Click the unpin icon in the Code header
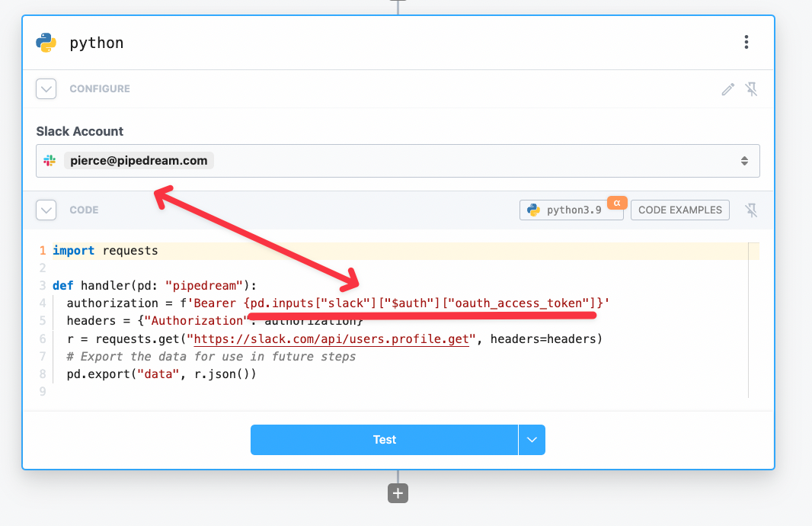812x526 pixels. coord(751,209)
